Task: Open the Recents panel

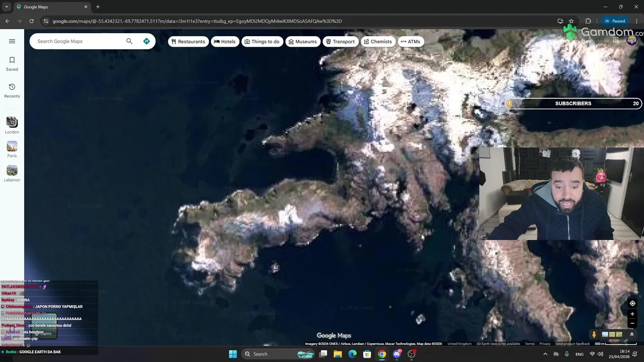Action: point(12,90)
